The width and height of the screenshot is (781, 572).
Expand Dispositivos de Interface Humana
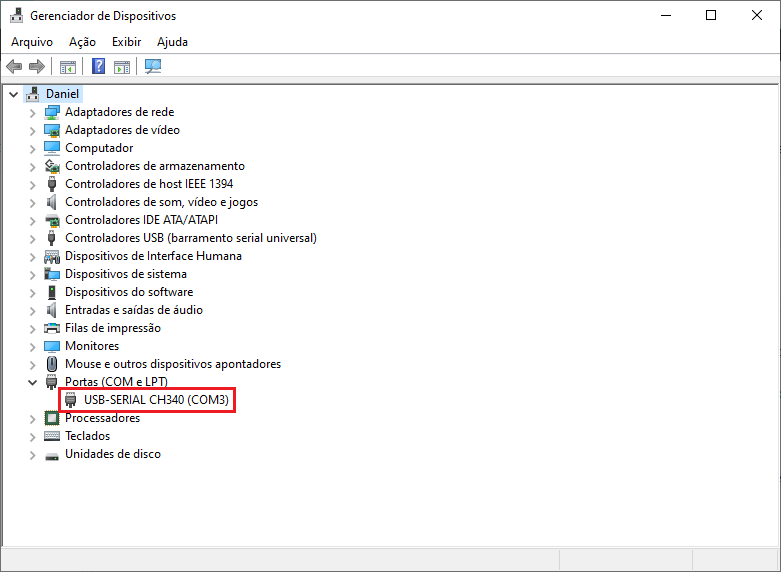(x=32, y=257)
